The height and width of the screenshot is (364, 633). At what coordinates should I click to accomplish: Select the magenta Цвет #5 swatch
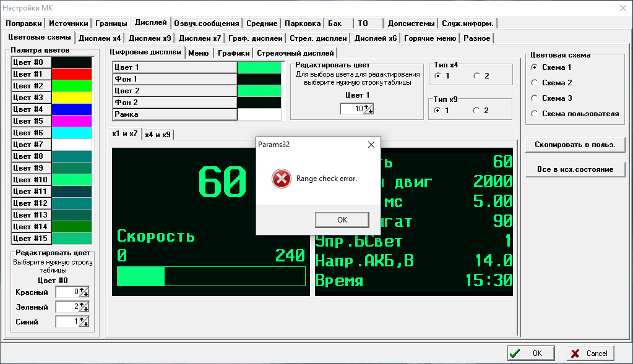[x=71, y=121]
